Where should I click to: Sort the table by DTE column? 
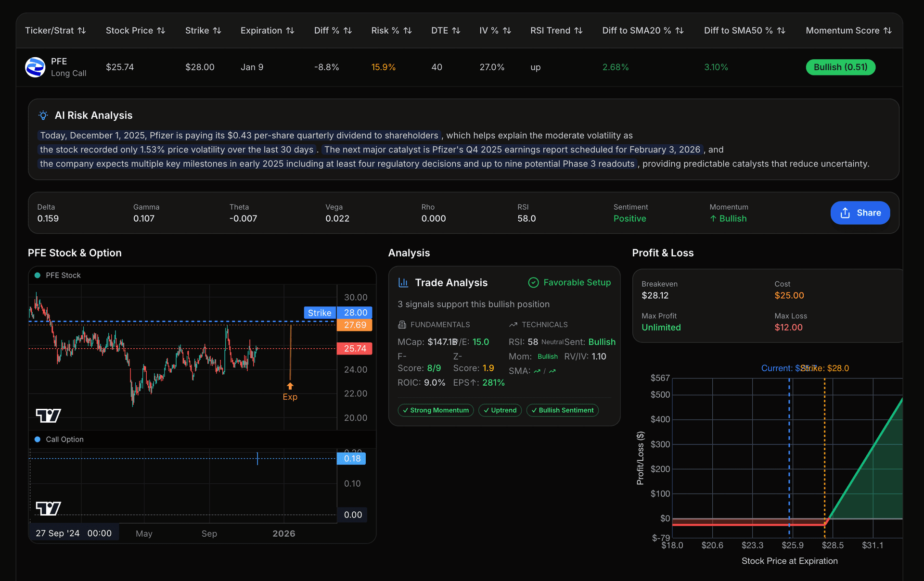tap(445, 30)
